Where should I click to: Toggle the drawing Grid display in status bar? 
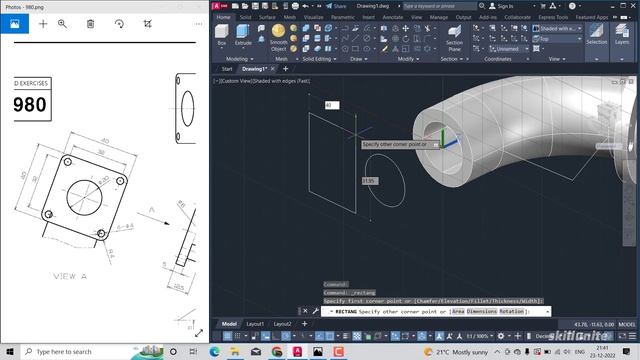(227, 336)
